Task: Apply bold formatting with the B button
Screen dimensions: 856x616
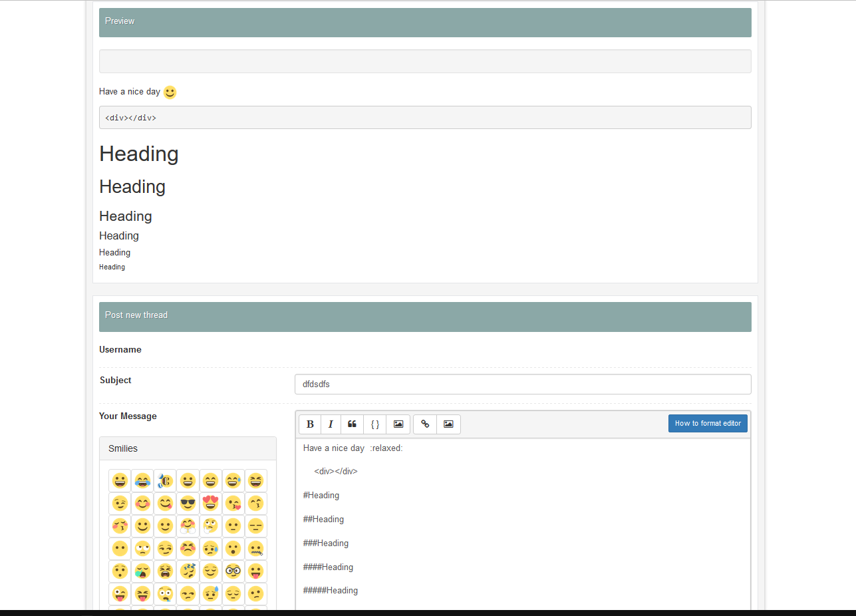Action: tap(310, 424)
